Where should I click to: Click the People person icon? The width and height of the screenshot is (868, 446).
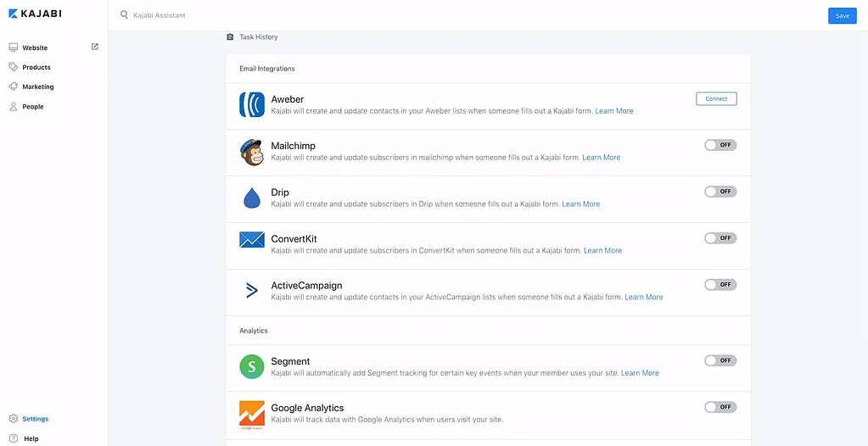[x=14, y=106]
